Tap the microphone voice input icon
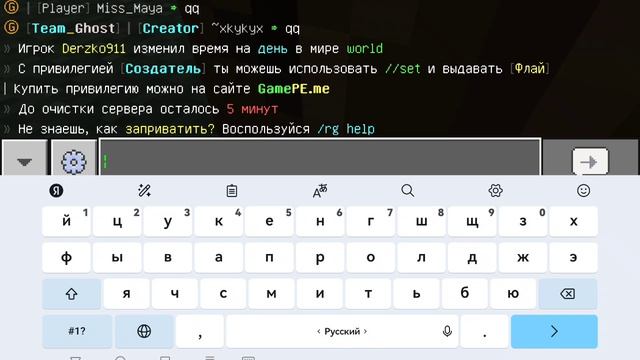640x360 pixels. click(447, 331)
